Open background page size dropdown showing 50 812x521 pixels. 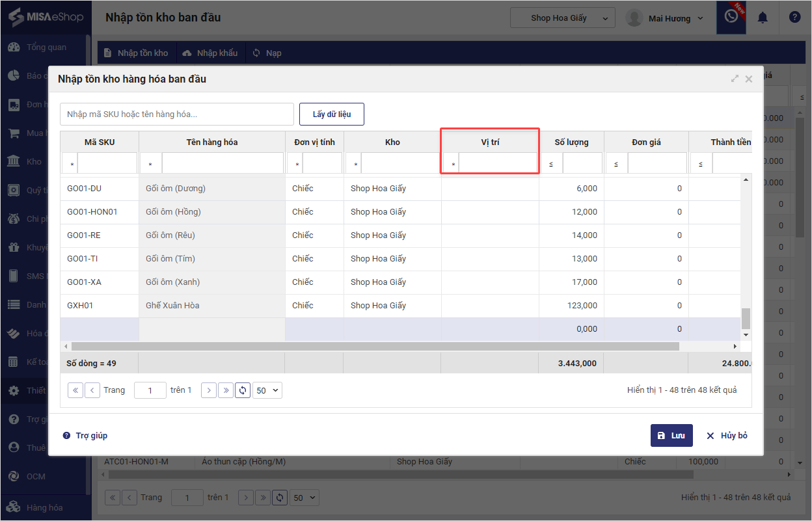pyautogui.click(x=304, y=498)
